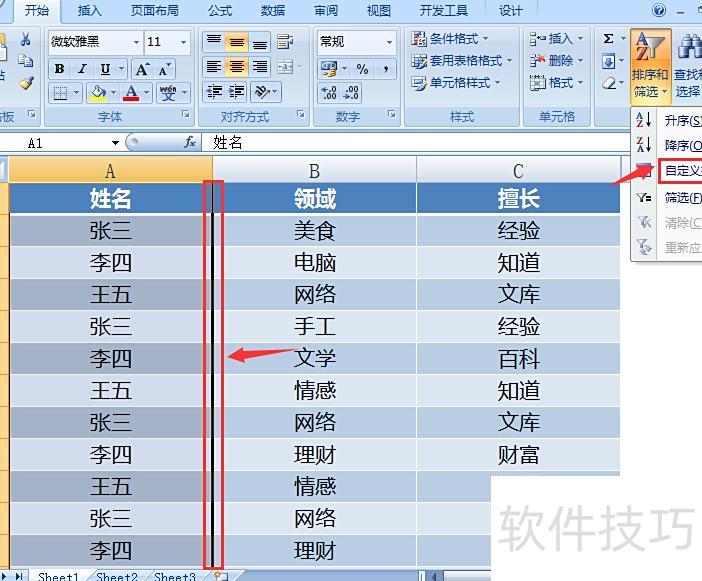Click Merge and Center icon
Screen dimensions: 702x581
pyautogui.click(x=285, y=67)
